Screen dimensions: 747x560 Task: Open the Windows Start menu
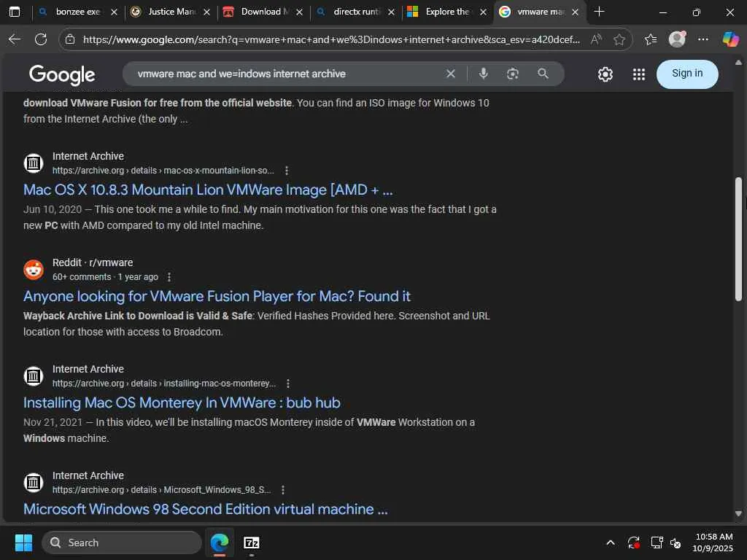point(23,542)
